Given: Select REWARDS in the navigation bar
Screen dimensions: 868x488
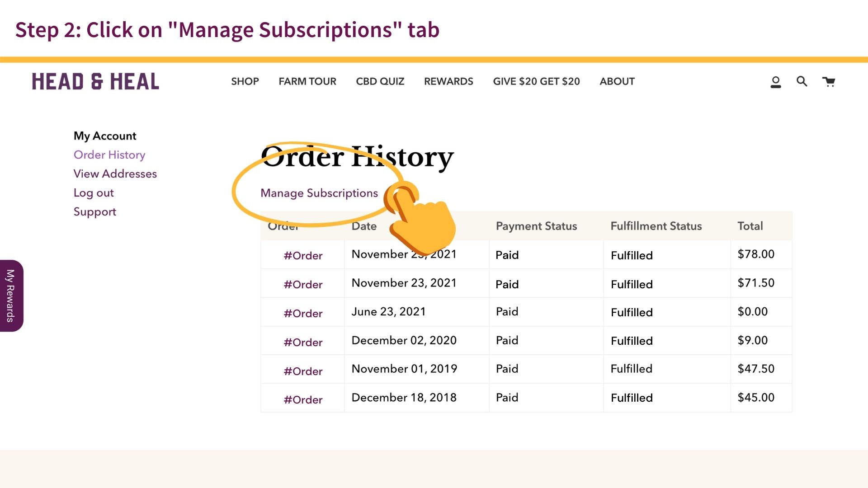Looking at the screenshot, I should point(448,81).
